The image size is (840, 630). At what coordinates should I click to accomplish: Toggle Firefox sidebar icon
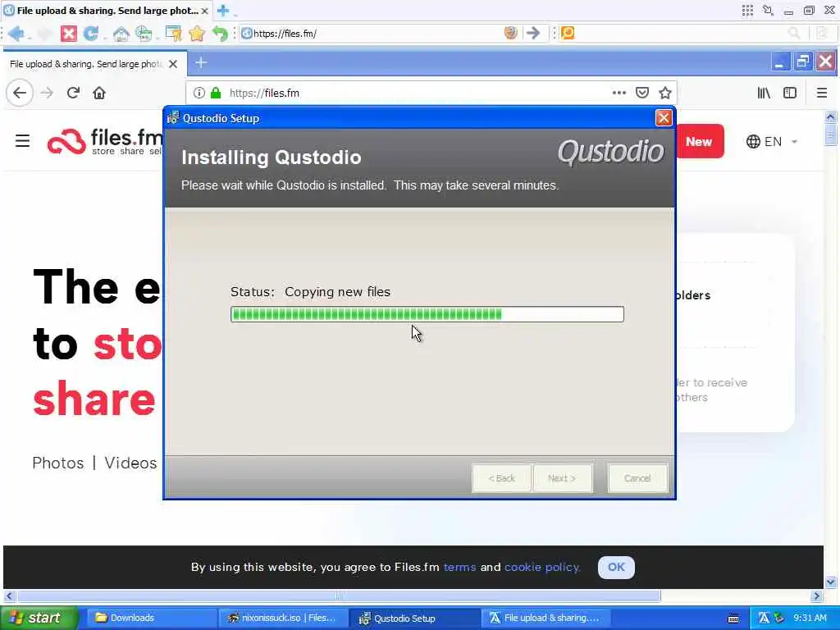(x=790, y=94)
